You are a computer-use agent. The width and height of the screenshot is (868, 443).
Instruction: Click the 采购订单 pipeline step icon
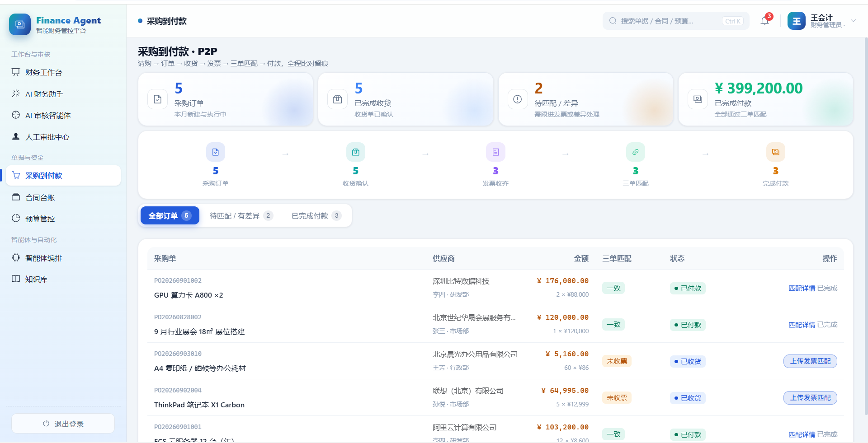(216, 152)
